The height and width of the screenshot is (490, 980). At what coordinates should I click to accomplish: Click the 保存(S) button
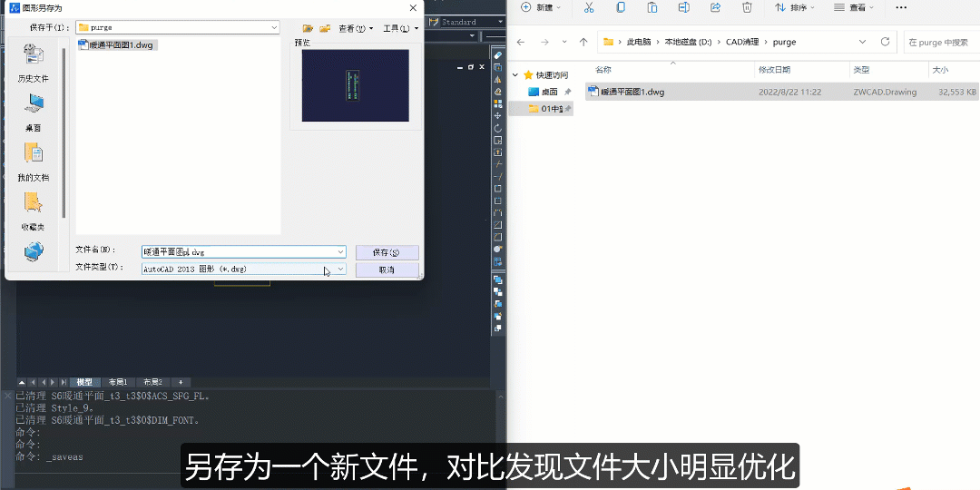coord(387,252)
